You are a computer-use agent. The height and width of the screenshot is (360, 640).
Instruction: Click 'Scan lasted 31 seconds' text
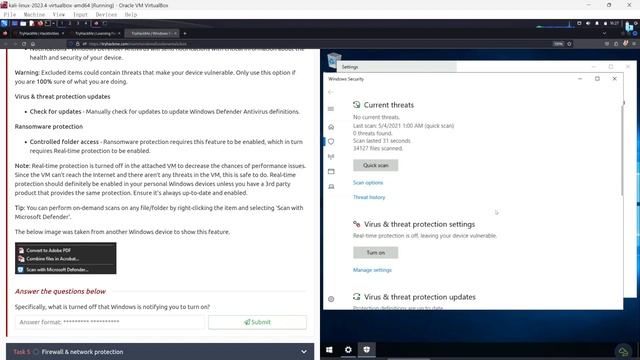click(x=382, y=140)
